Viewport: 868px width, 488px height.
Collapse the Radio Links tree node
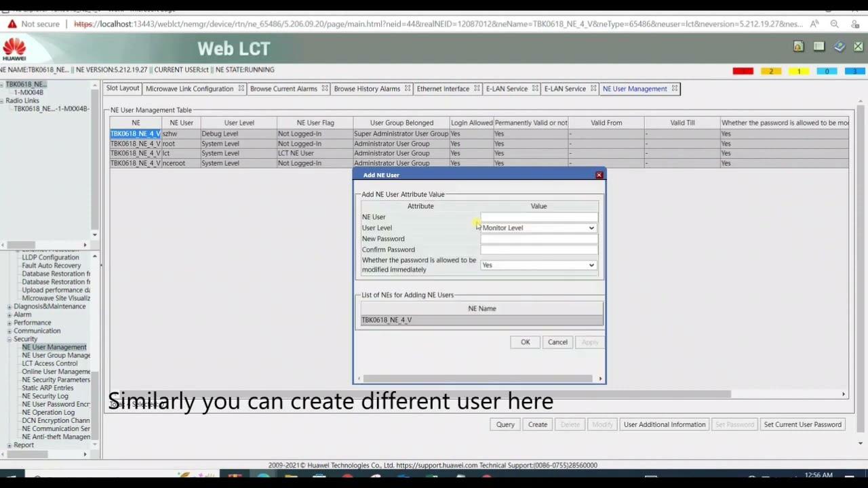coord(3,100)
